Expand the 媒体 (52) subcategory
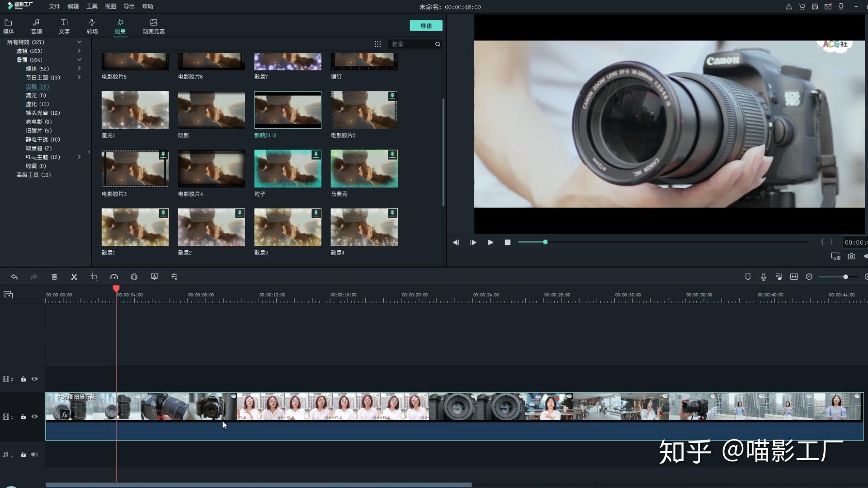This screenshot has height=488, width=868. [x=79, y=68]
